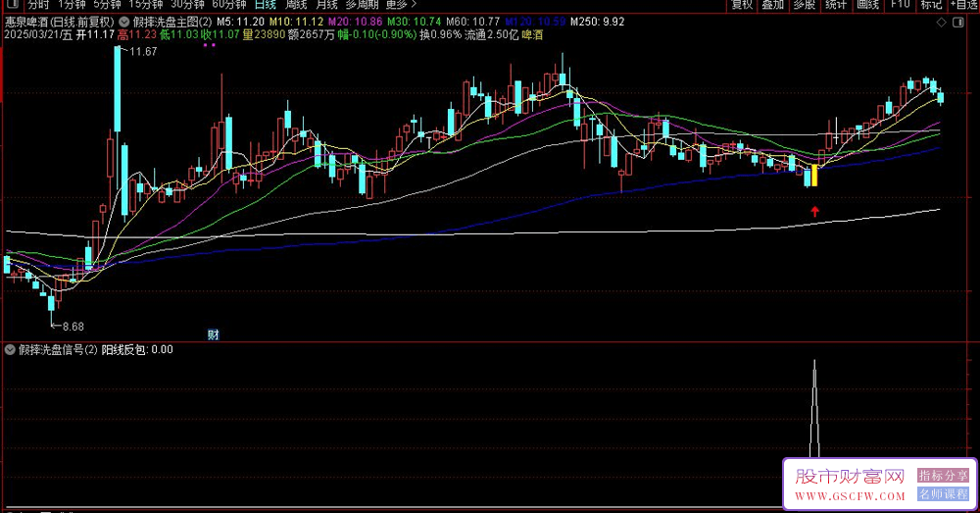
Task: Click the 标记 mark button
Action: click(931, 4)
